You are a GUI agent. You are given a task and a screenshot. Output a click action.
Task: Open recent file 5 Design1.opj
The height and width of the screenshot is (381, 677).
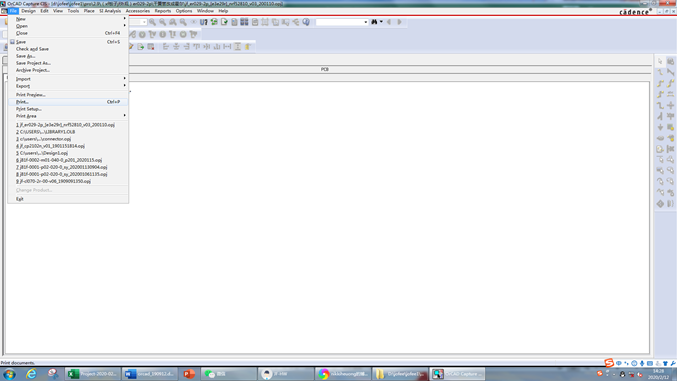(68, 153)
